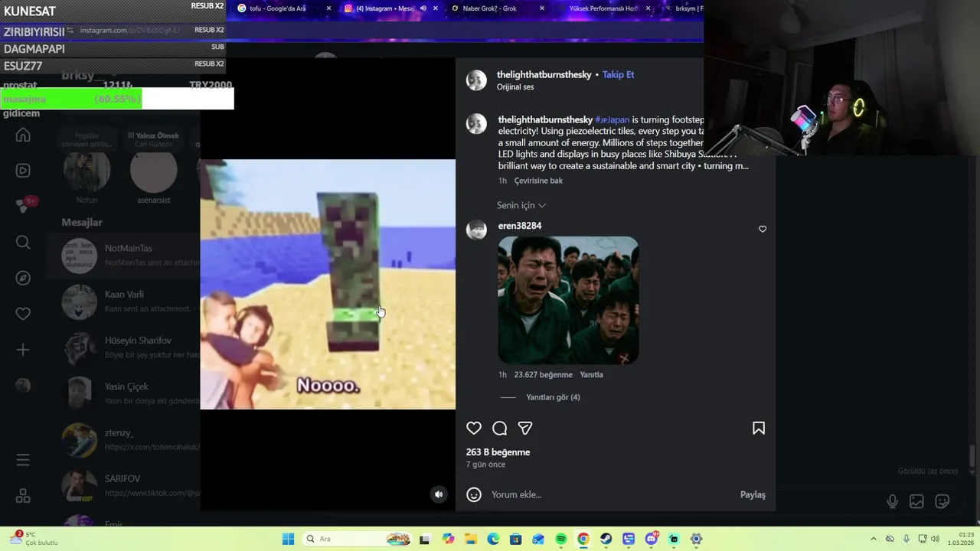Open Google Chrome from the taskbar

(583, 539)
